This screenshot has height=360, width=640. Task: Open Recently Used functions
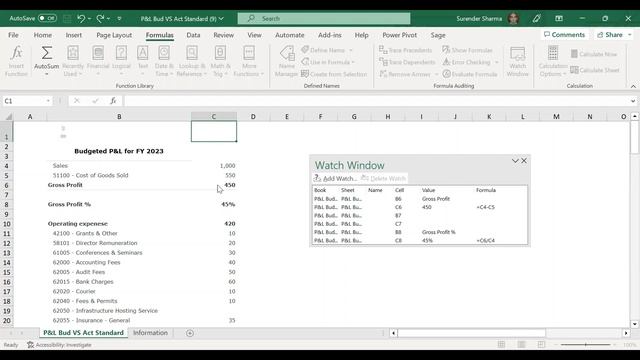[73, 61]
